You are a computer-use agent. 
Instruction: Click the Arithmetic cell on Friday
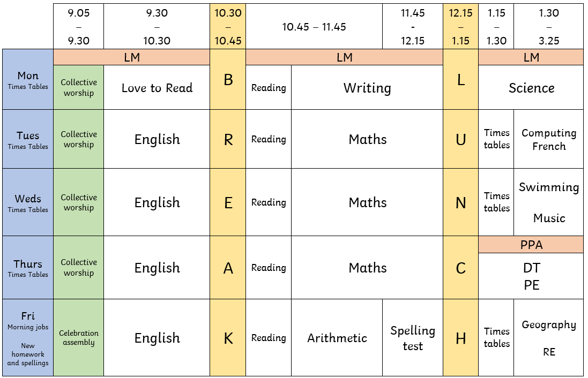(x=337, y=337)
